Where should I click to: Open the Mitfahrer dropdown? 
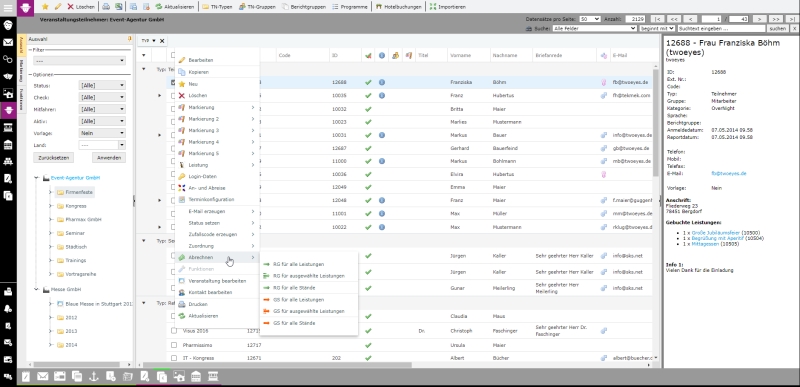pos(102,109)
